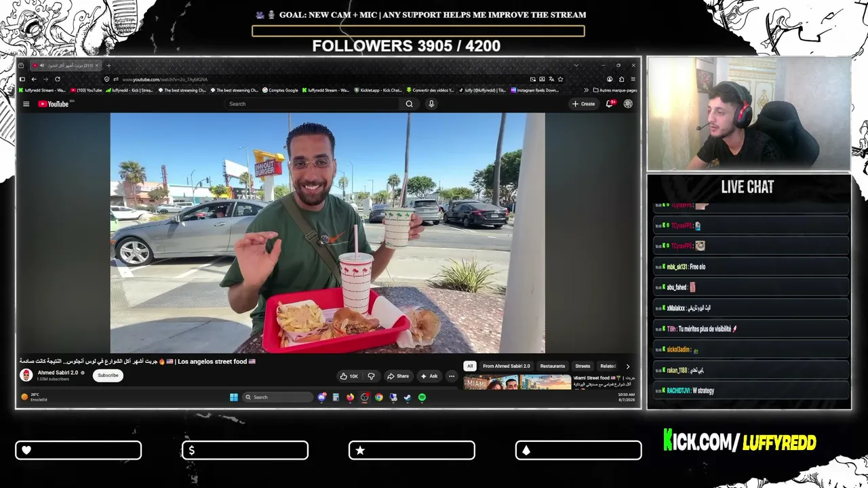Like the video with thumbs up 10K
This screenshot has width=868, height=488.
coord(349,376)
